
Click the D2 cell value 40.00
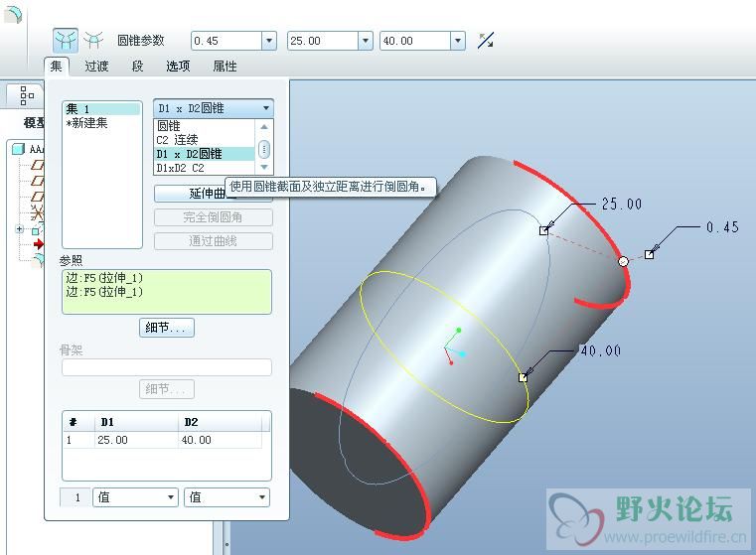click(x=221, y=440)
